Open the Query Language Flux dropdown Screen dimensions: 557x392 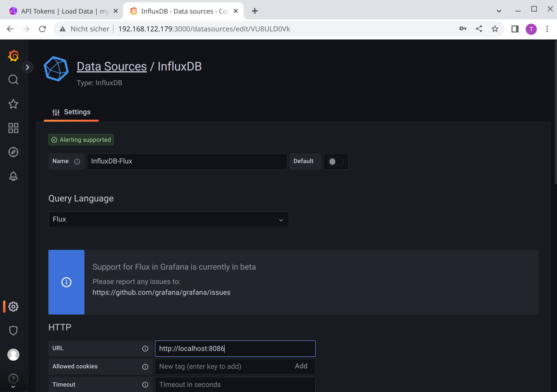[x=168, y=220]
